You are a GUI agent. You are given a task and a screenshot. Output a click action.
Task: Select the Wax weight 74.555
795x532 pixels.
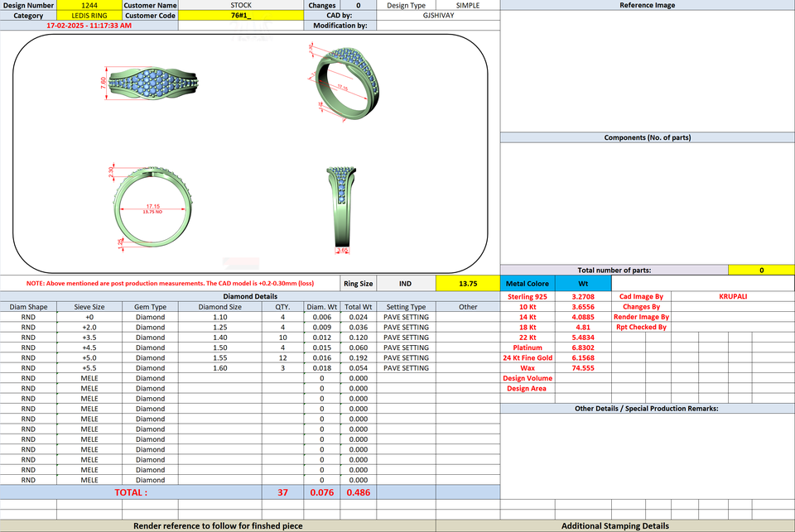pyautogui.click(x=583, y=368)
